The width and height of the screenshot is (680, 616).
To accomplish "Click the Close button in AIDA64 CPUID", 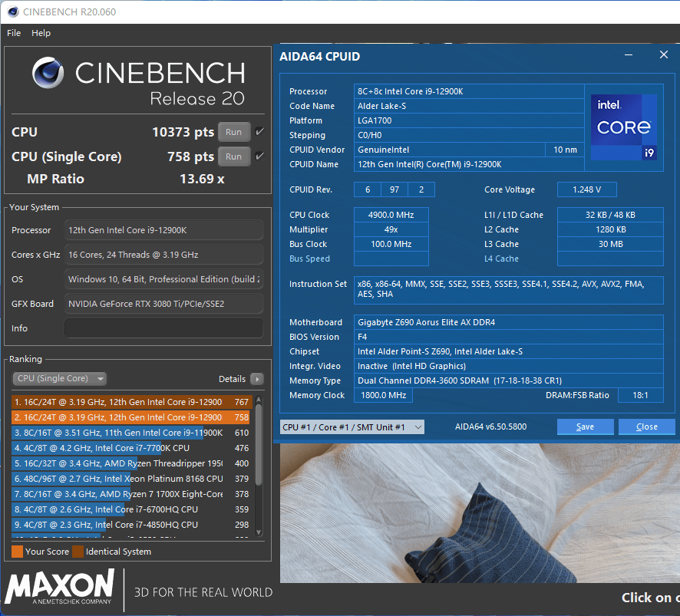I will coord(646,427).
